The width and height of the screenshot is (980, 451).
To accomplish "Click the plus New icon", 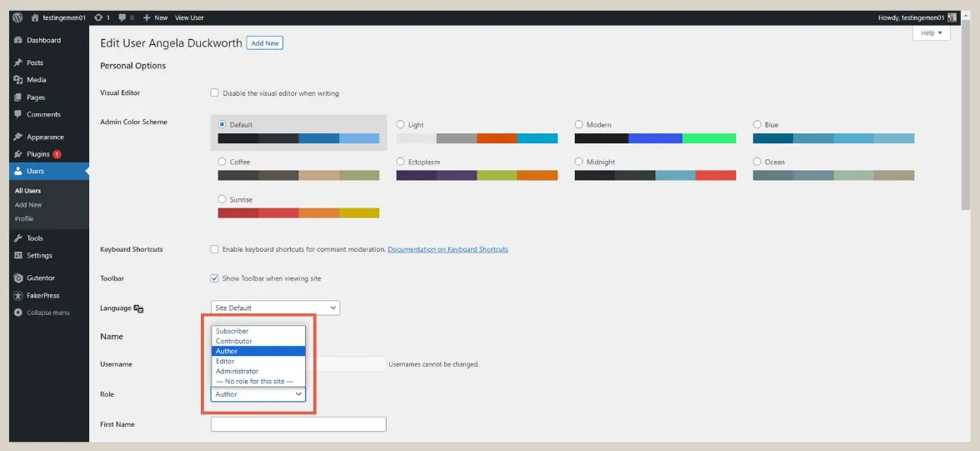I will click(x=147, y=18).
